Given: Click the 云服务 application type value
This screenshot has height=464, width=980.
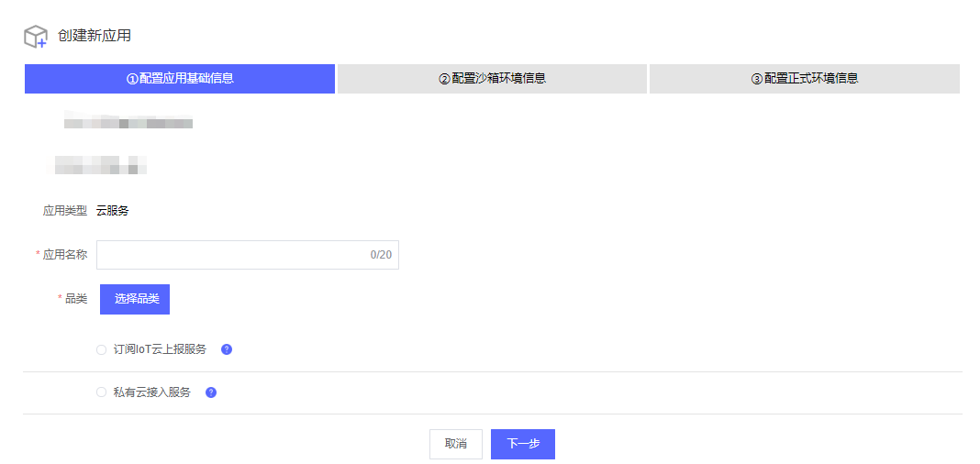Looking at the screenshot, I should click(113, 211).
